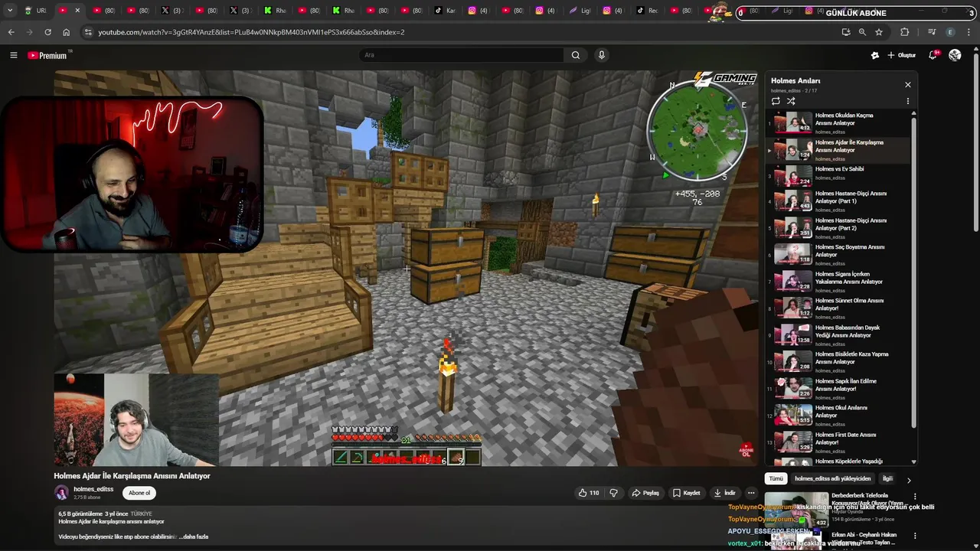Like the video with thumbs up
This screenshot has height=551, width=980.
(x=589, y=493)
